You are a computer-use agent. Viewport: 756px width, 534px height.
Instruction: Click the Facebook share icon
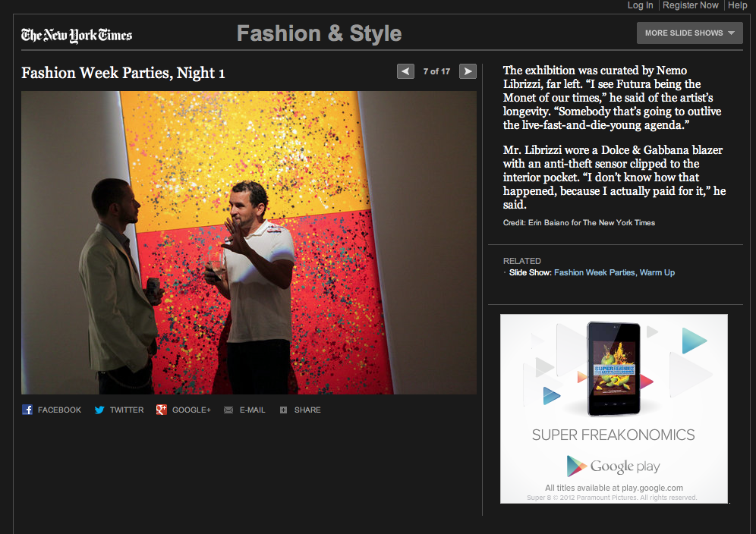tap(27, 410)
